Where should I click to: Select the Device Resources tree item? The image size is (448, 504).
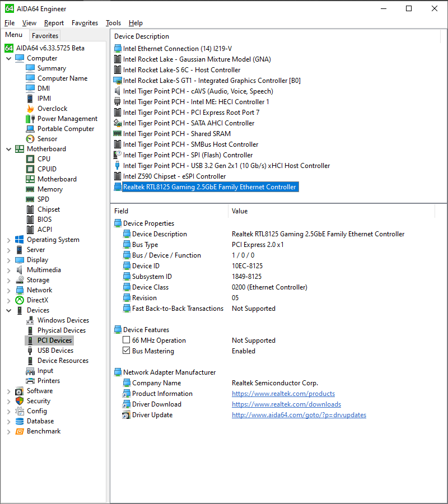[63, 361]
